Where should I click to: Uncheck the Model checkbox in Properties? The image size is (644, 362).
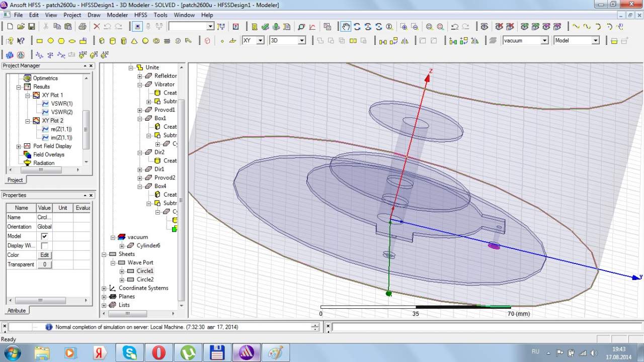(44, 236)
